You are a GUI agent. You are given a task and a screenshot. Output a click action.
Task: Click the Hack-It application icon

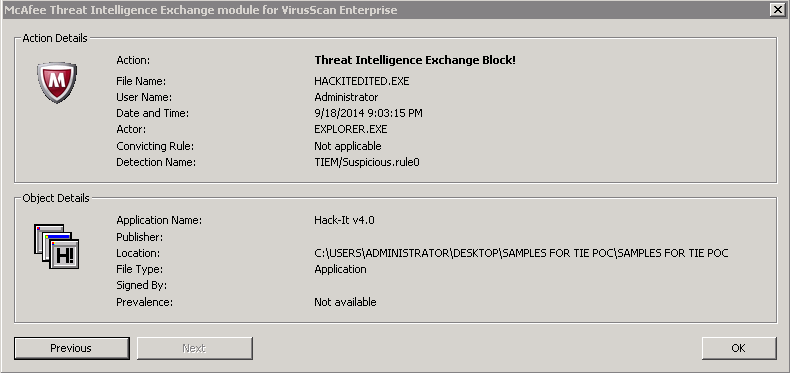pos(56,246)
